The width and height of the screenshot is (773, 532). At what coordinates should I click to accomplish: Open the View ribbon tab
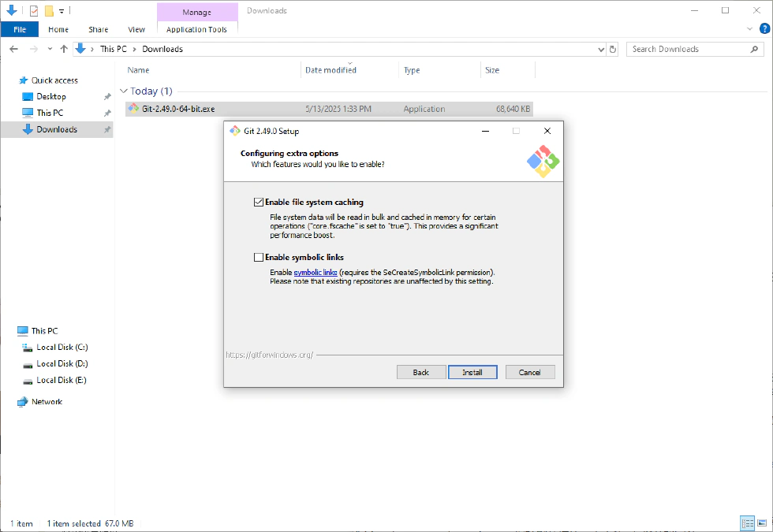[136, 29]
